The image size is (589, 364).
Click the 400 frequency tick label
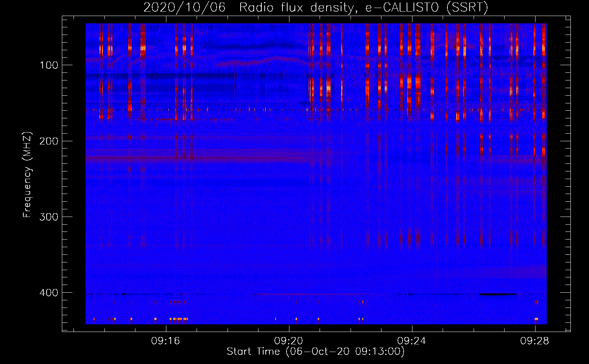pyautogui.click(x=49, y=293)
